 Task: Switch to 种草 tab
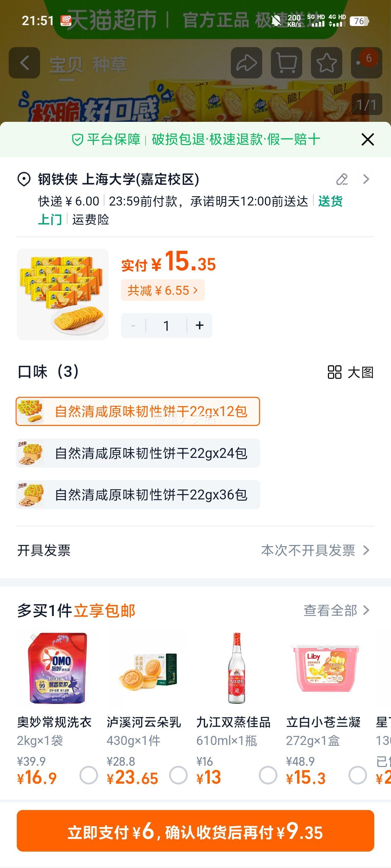[x=110, y=65]
